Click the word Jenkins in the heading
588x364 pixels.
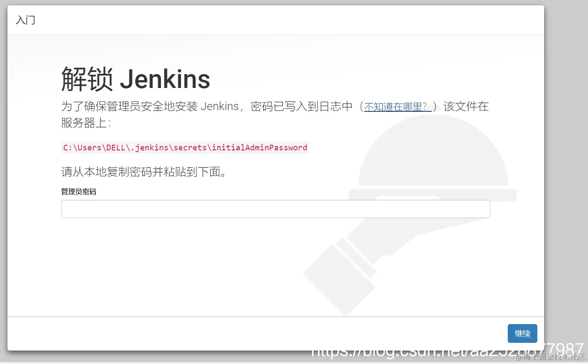click(x=165, y=79)
